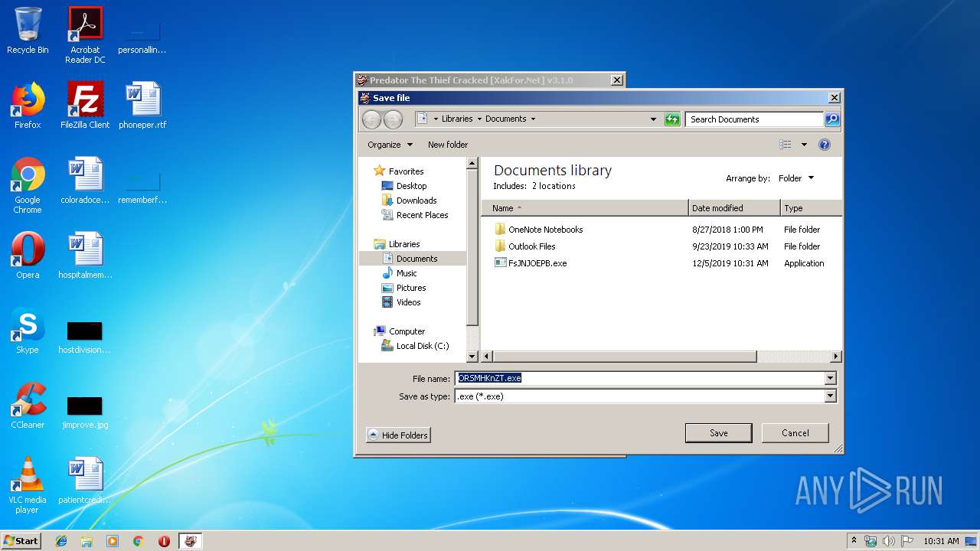Click the Forward navigation arrow in Save dialog
The height and width of the screenshot is (551, 980).
[393, 119]
